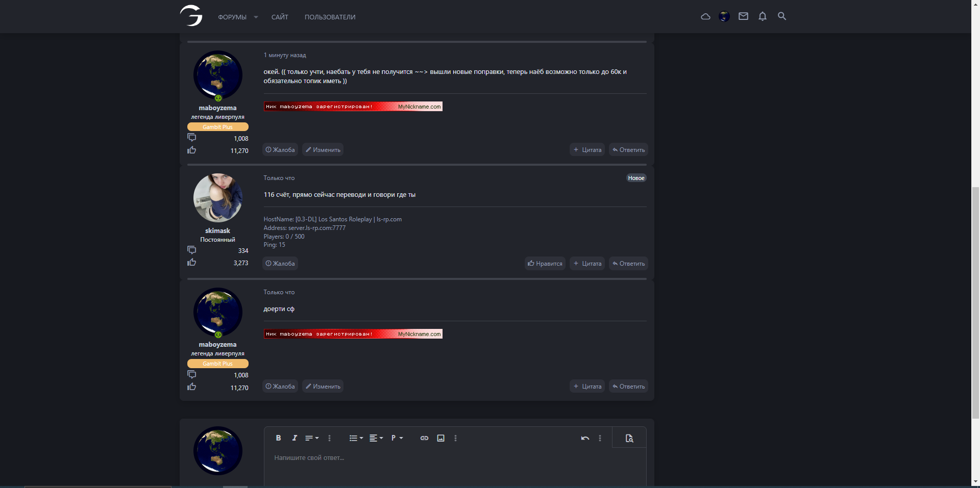Viewport: 980px width, 488px height.
Task: Click the undo arrow in editor
Action: (585, 438)
